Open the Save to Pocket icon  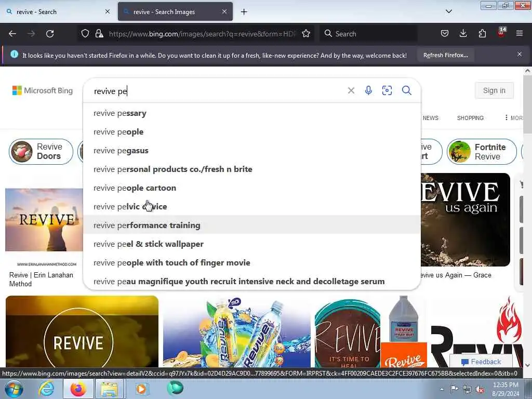445,33
